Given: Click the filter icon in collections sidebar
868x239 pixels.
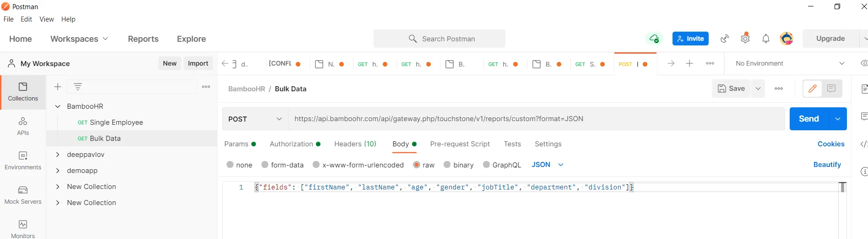Looking at the screenshot, I should [x=78, y=87].
